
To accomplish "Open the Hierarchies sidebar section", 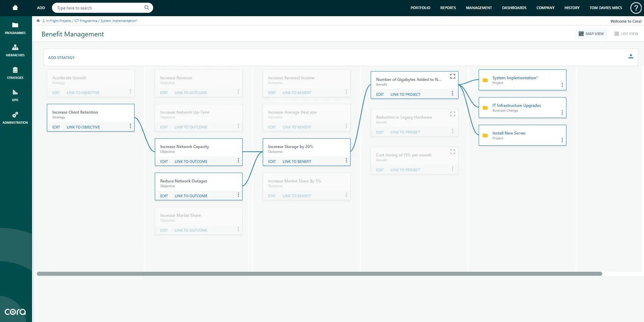I will tap(15, 51).
